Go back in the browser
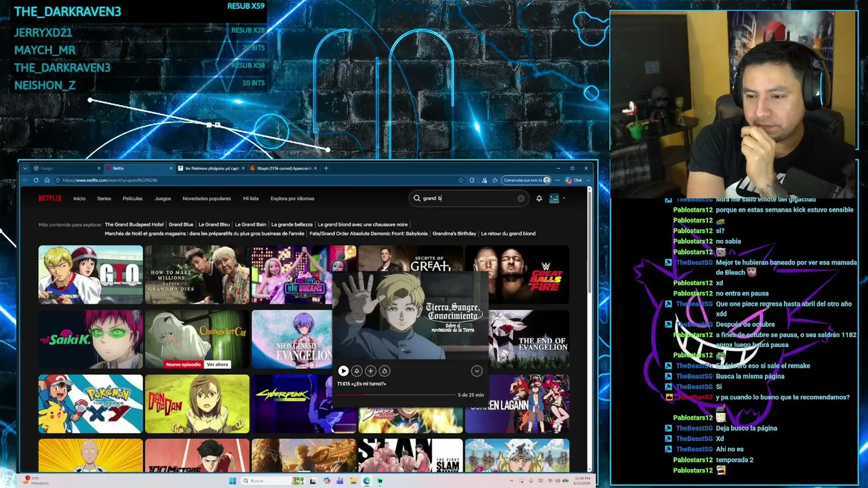 click(26, 180)
